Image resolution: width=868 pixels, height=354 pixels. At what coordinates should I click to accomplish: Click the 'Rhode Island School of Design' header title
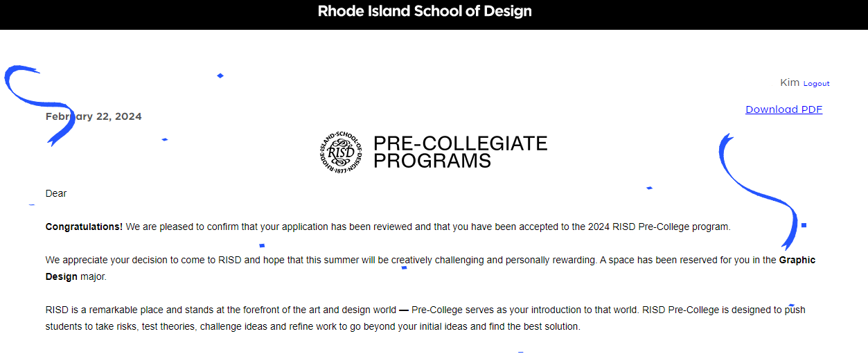[425, 12]
